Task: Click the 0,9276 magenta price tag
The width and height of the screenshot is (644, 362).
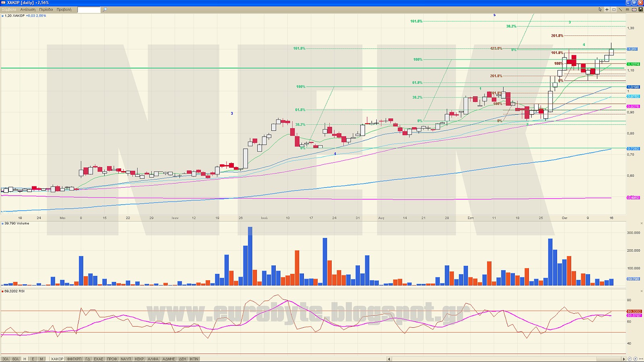Action: click(x=634, y=107)
